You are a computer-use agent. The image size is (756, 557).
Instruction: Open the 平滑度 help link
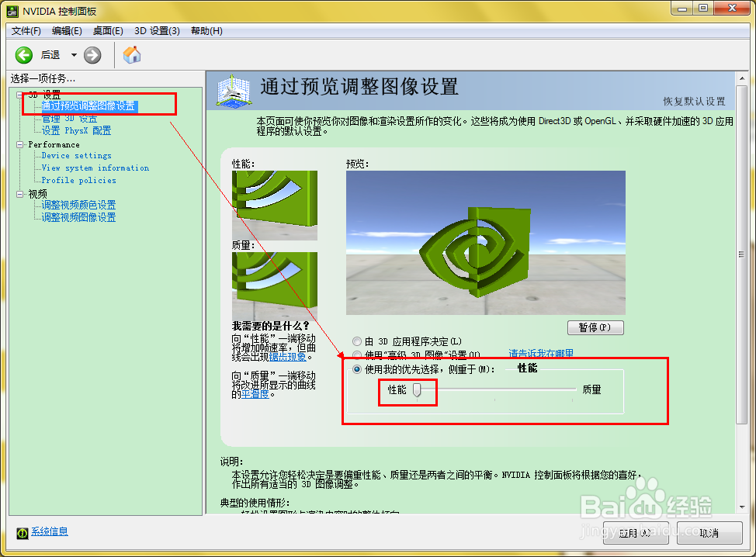click(255, 394)
